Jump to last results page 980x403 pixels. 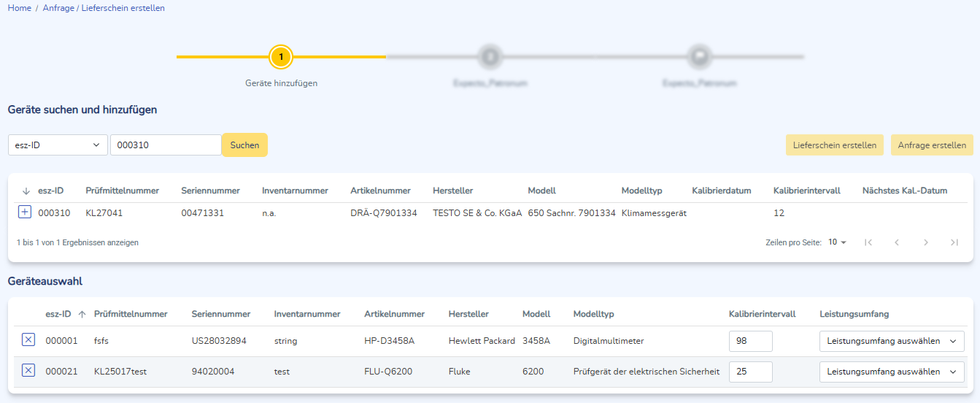coord(954,242)
